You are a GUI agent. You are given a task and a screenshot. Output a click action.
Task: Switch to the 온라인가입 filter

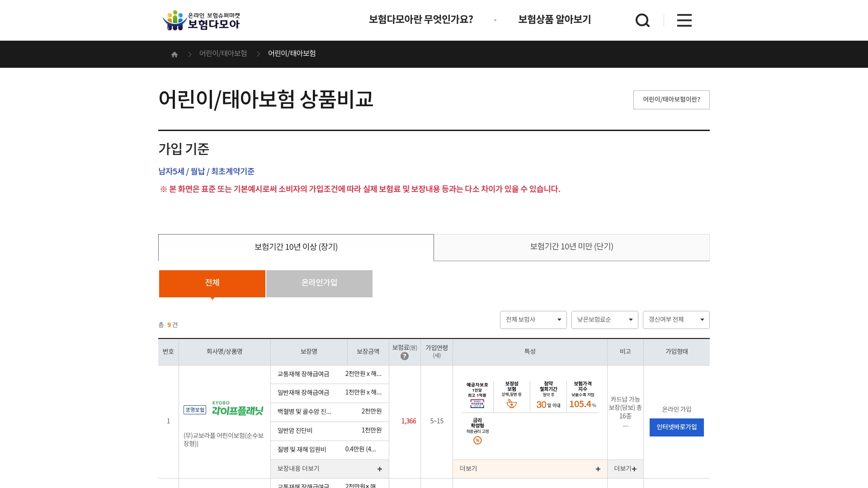[319, 283]
